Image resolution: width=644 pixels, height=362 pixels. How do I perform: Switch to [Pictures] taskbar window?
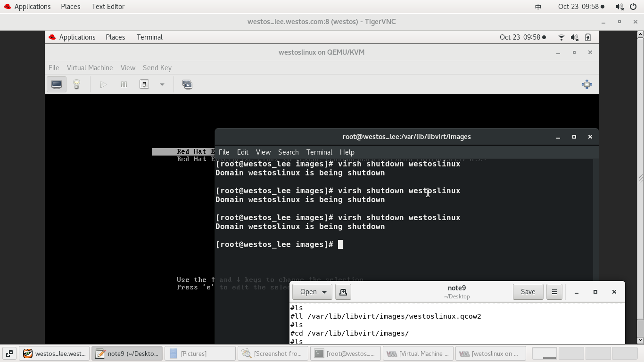tap(200, 354)
